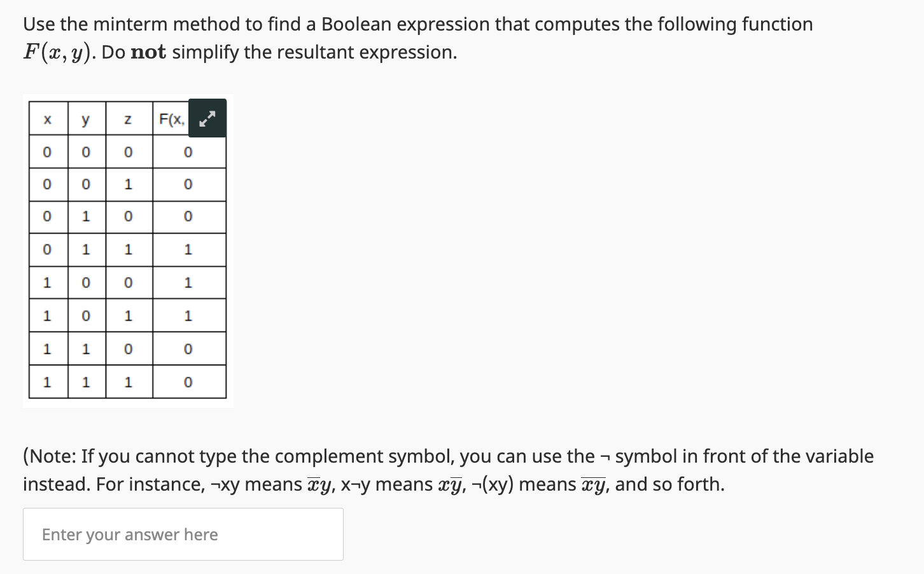Click the F output in row 1 1 1
Image resolution: width=924 pixels, height=574 pixels.
coord(189,382)
